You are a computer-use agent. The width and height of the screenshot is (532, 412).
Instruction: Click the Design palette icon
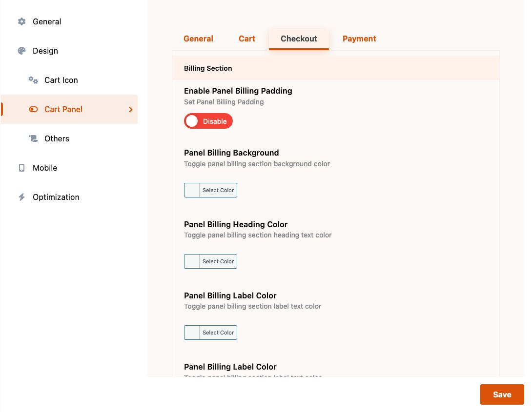coord(21,51)
